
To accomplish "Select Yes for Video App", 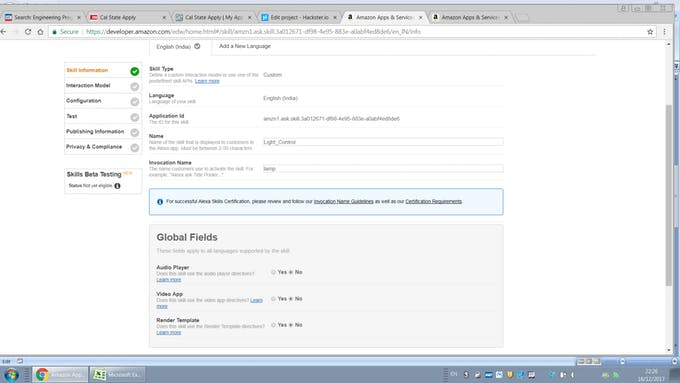I will 273,299.
